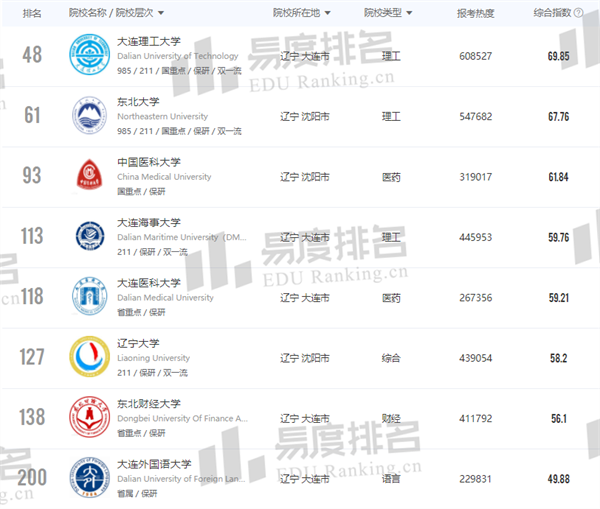The height and width of the screenshot is (509, 600).
Task: Click Dalian Maritime University logo
Action: click(x=90, y=236)
